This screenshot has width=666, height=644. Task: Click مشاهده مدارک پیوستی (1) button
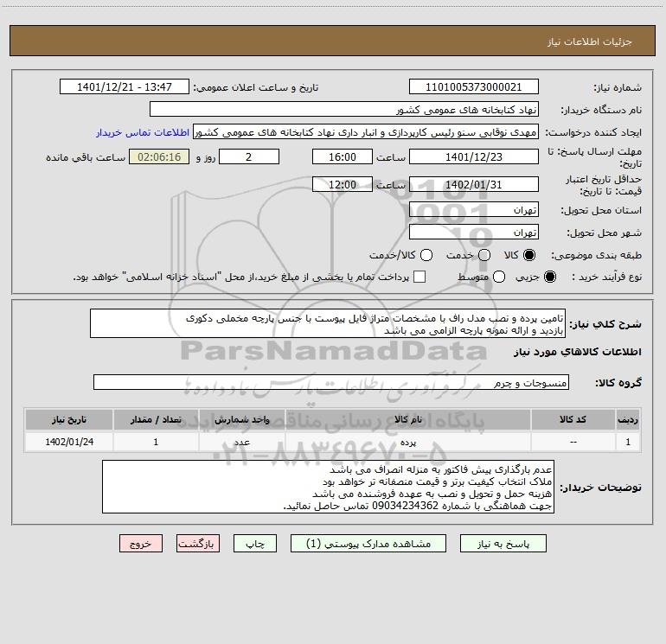coord(368,544)
